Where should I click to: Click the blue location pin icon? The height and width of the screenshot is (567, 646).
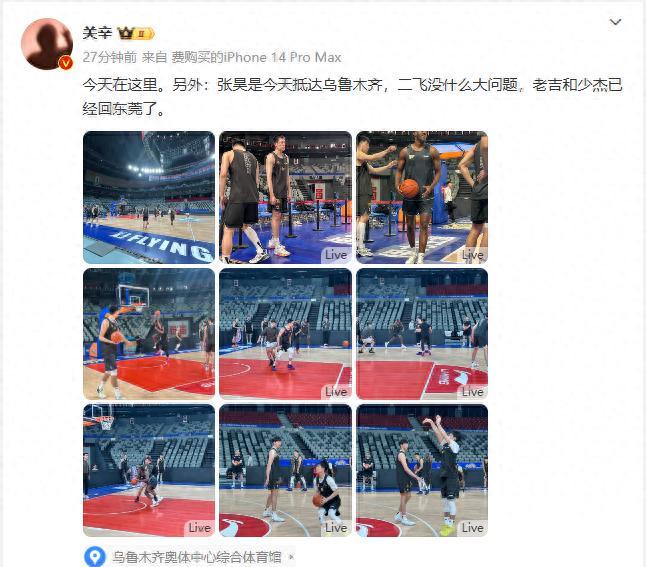pyautogui.click(x=95, y=557)
